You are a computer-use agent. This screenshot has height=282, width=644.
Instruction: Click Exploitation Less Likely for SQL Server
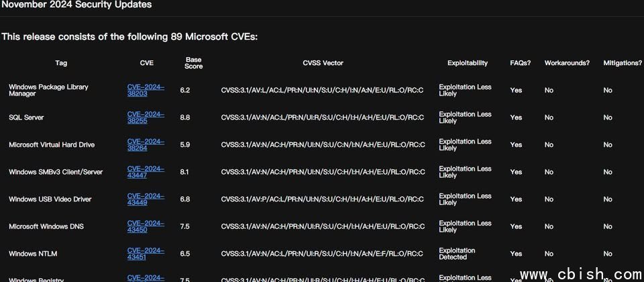[465, 117]
